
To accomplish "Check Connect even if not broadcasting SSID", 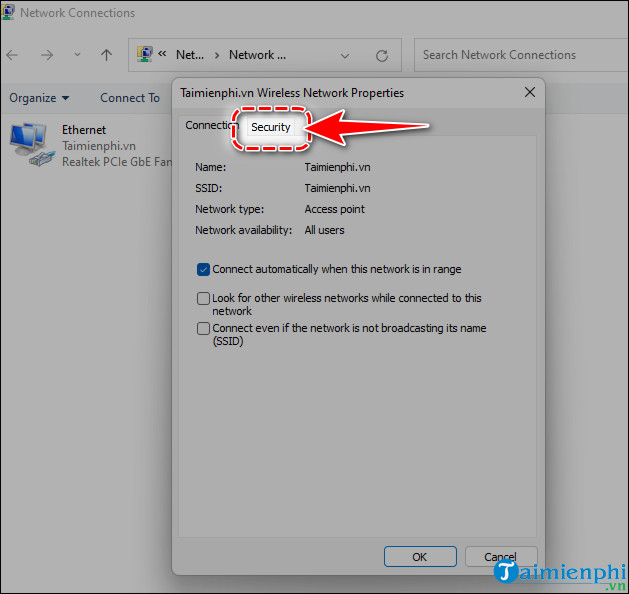I will (x=203, y=328).
